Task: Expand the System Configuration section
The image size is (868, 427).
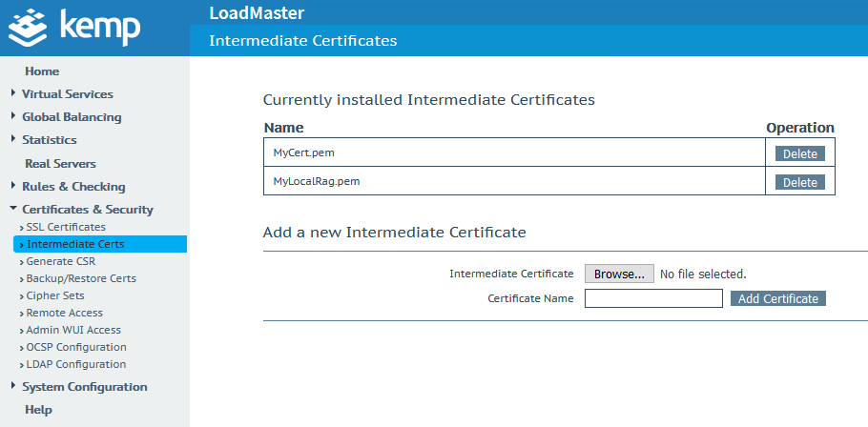Action: pos(84,387)
